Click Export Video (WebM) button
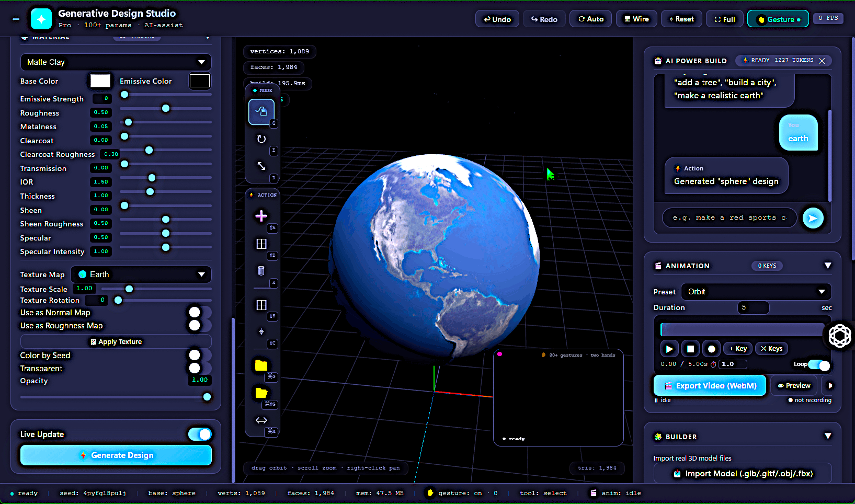The height and width of the screenshot is (504, 855). (x=710, y=386)
